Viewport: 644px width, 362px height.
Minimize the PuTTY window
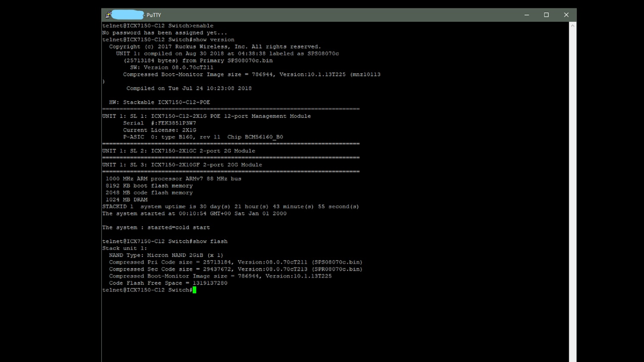pos(527,15)
